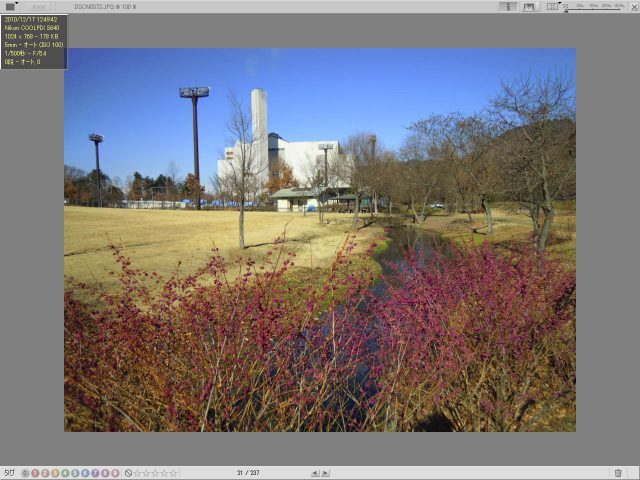This screenshot has height=480, width=640.
Task: Toggle the image info overlay button
Action: pyautogui.click(x=508, y=6)
